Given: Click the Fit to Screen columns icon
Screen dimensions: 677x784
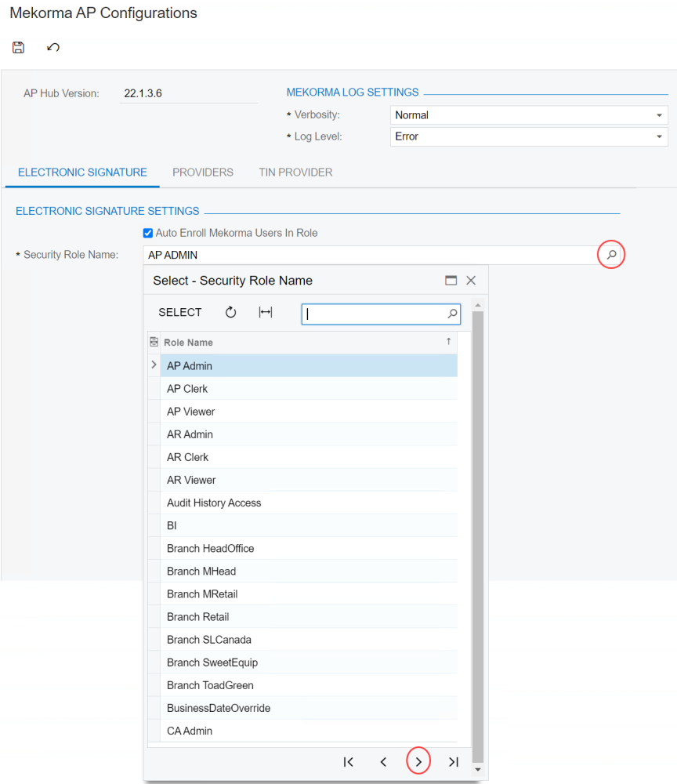Looking at the screenshot, I should tap(266, 313).
